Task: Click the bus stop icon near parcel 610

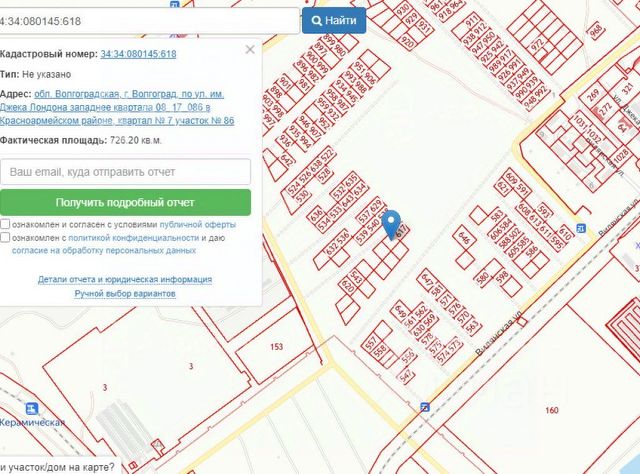Action: 581,228
